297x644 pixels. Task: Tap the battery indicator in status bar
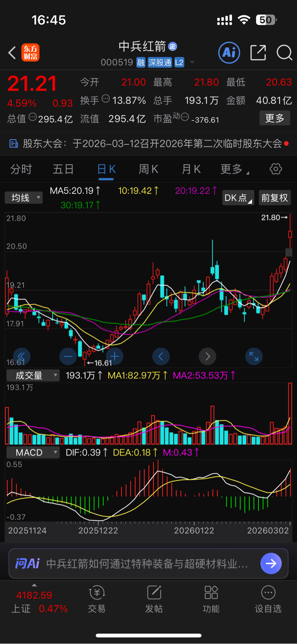tap(266, 20)
